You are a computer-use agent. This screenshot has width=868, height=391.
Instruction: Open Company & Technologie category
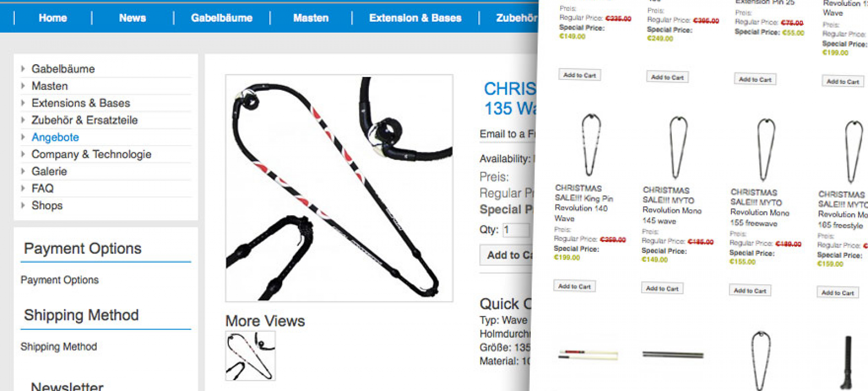[91, 154]
